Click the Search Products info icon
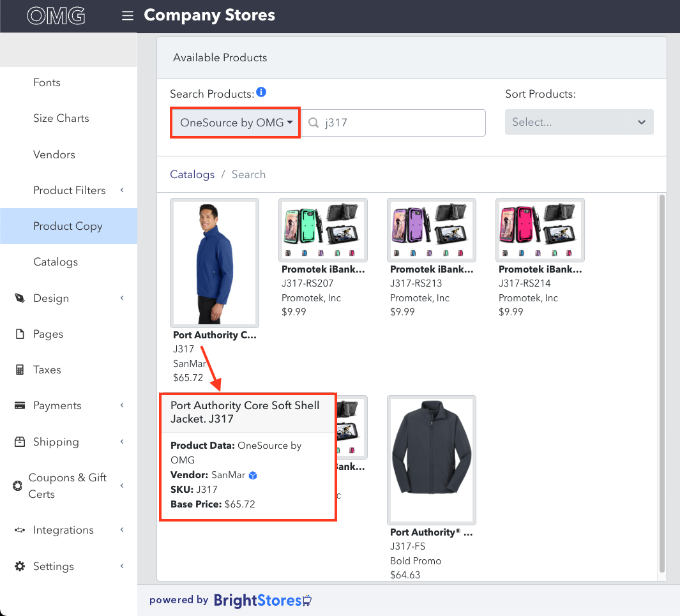Image resolution: width=680 pixels, height=616 pixels. coord(261,92)
